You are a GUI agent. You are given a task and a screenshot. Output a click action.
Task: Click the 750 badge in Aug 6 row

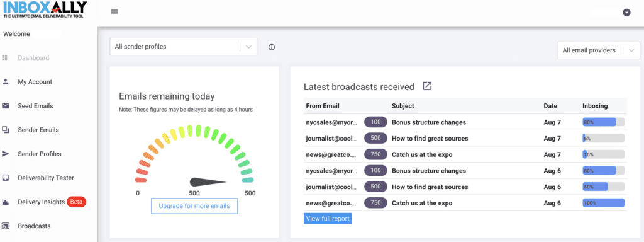376,202
